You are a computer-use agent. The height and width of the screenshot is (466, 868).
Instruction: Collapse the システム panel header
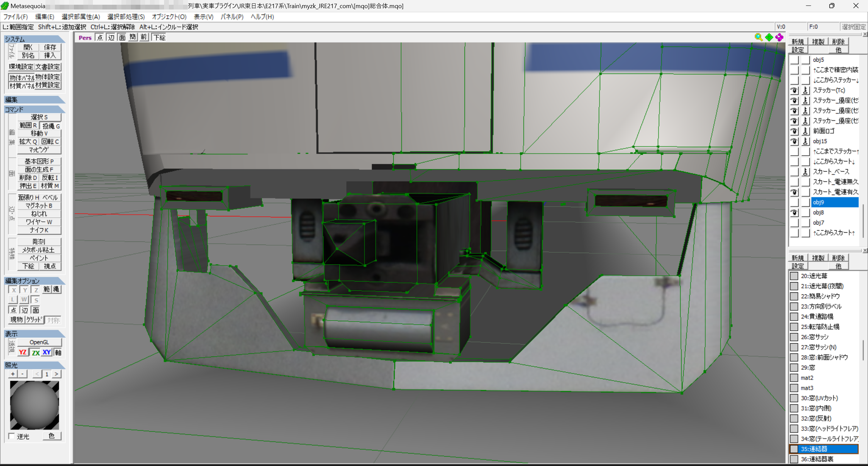(34, 39)
